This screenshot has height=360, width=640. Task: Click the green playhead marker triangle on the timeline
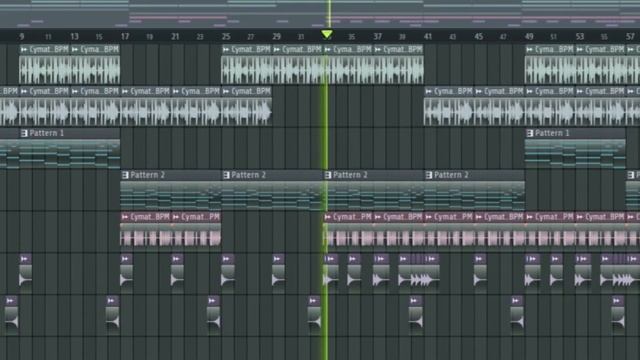(327, 34)
